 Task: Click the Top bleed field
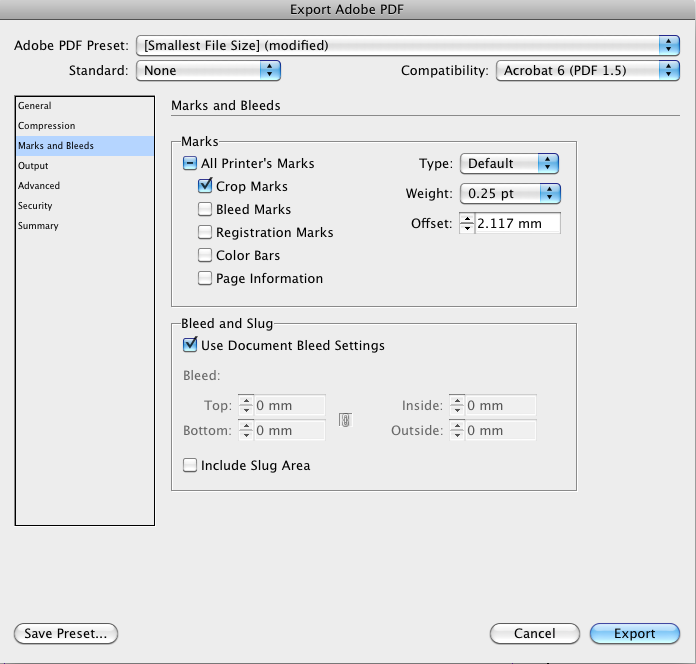point(290,405)
